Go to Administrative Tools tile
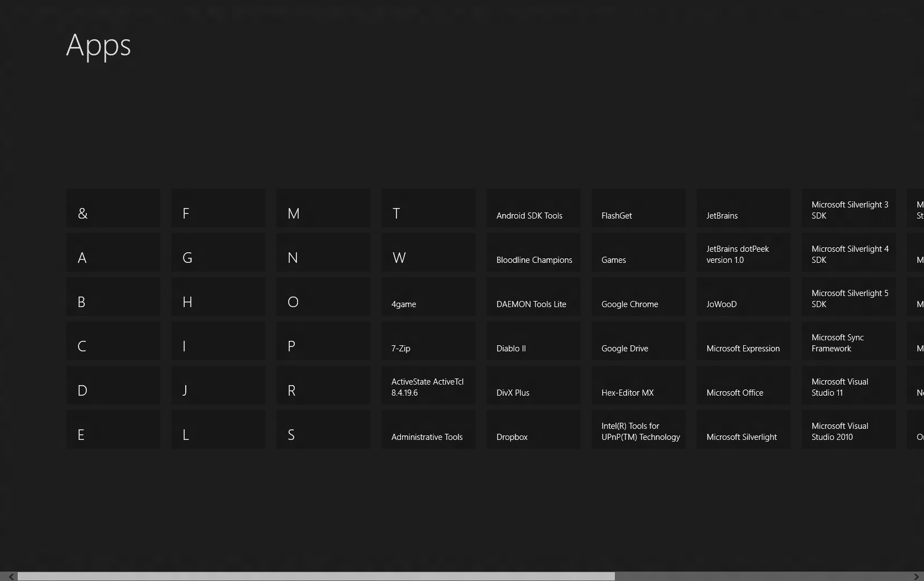The width and height of the screenshot is (924, 581). tap(429, 429)
